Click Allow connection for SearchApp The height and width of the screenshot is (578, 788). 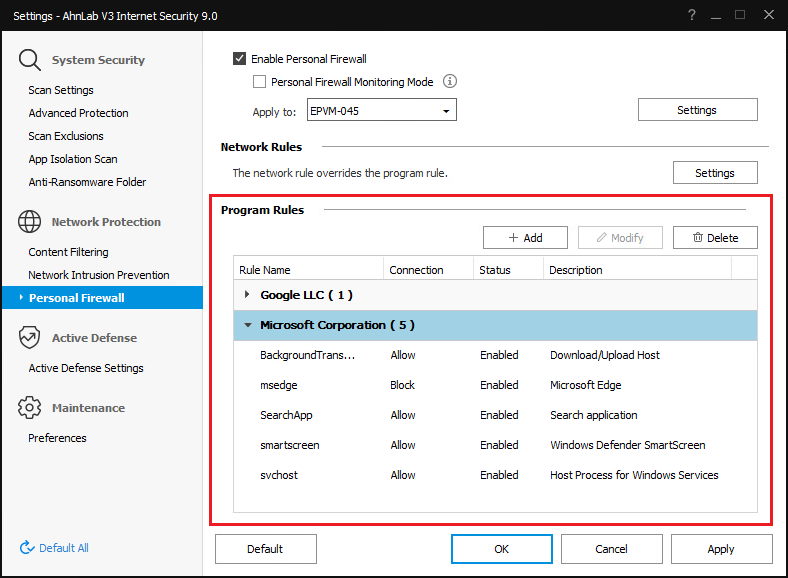(x=403, y=415)
